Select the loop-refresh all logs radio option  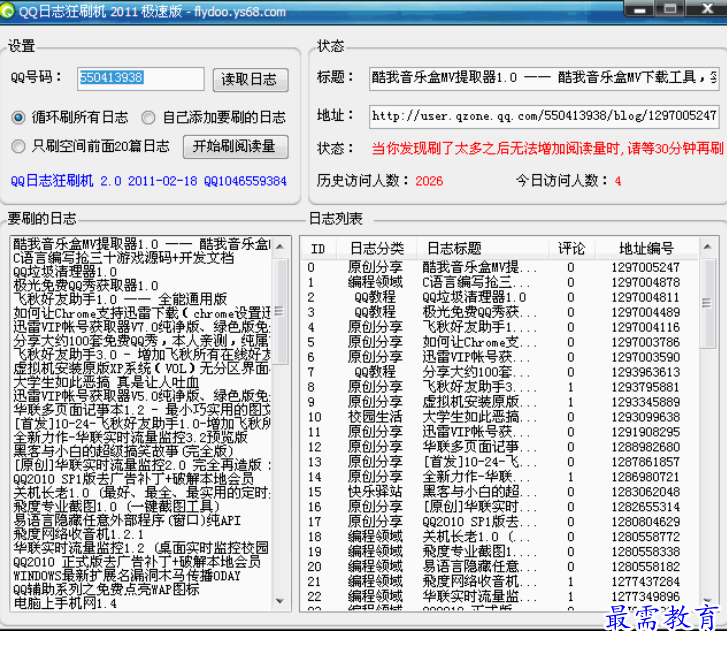tap(18, 118)
